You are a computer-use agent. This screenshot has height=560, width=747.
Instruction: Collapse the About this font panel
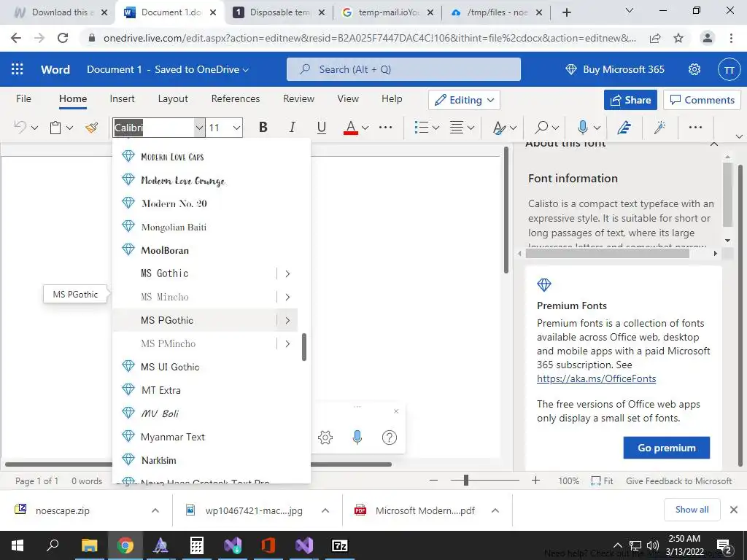pos(713,144)
